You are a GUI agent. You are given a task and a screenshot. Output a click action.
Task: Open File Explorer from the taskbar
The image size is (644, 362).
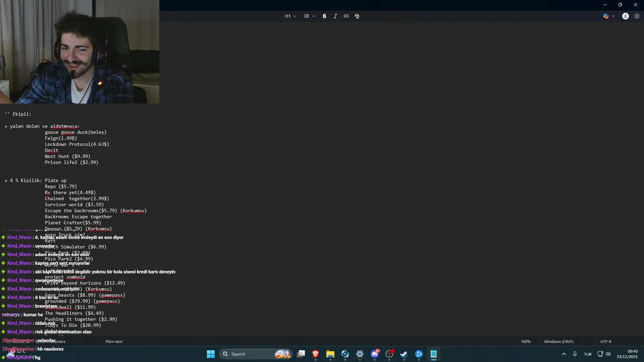coord(330,354)
